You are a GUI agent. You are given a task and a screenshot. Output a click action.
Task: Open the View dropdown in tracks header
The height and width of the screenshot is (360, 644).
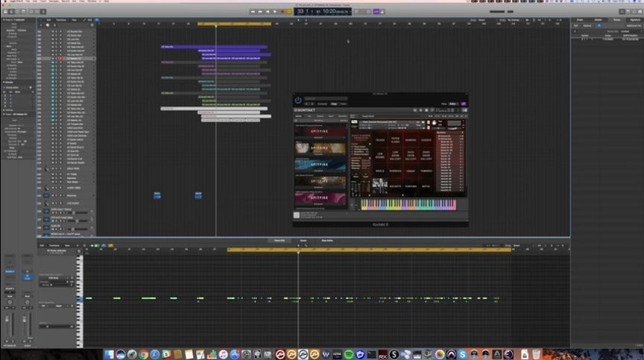click(x=73, y=22)
